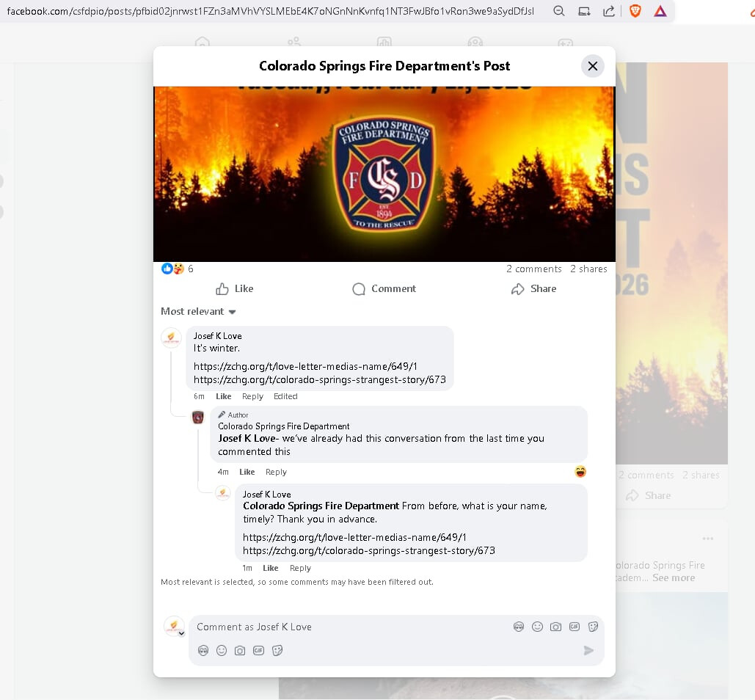The image size is (755, 700).
Task: Open Brave Rewards triangle icon
Action: pyautogui.click(x=660, y=11)
